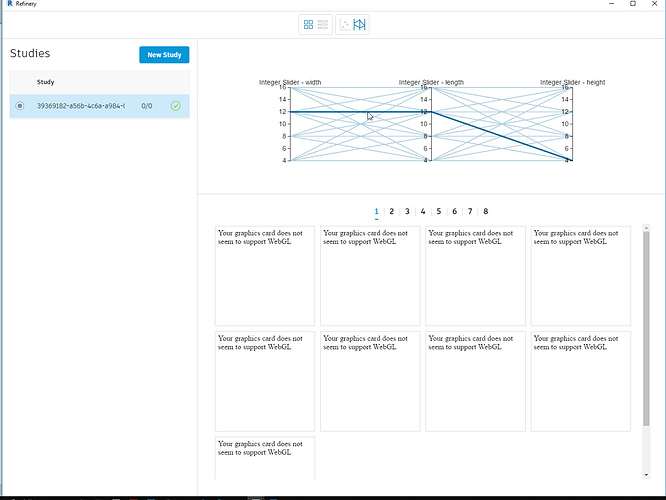
Task: Go to results page 4
Action: coord(423,211)
